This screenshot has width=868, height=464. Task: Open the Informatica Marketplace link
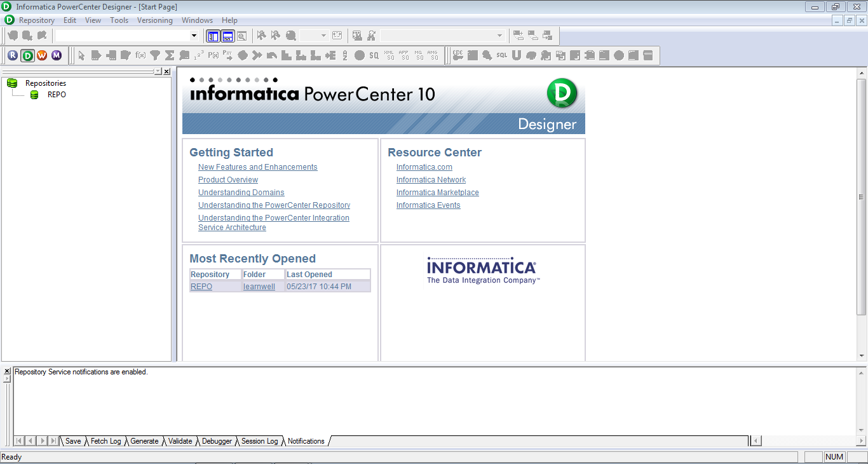point(438,193)
